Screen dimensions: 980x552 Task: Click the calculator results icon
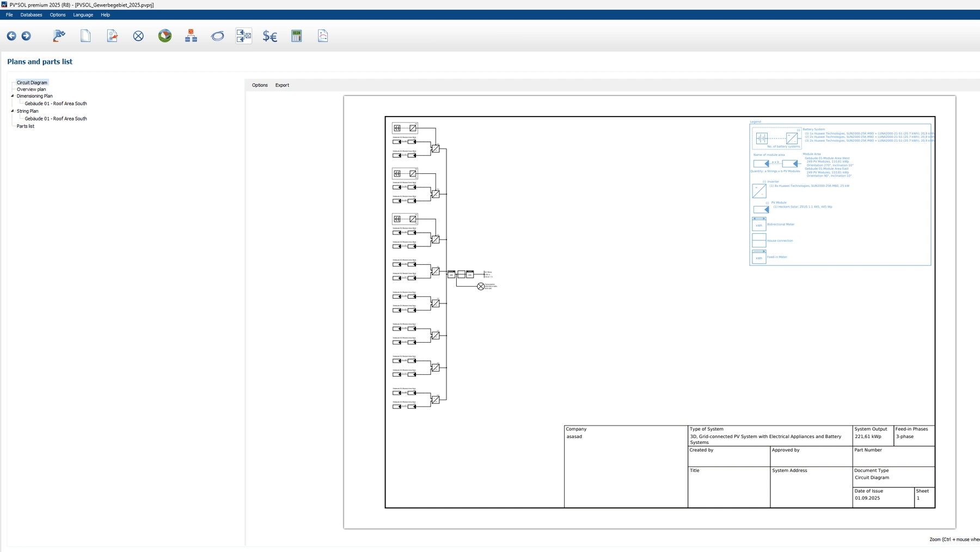(x=297, y=36)
